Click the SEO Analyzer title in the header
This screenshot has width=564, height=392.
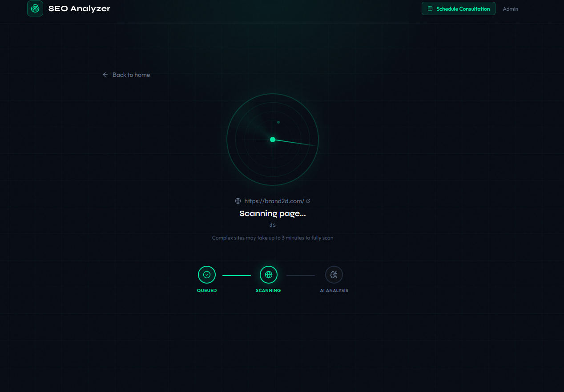79,8
